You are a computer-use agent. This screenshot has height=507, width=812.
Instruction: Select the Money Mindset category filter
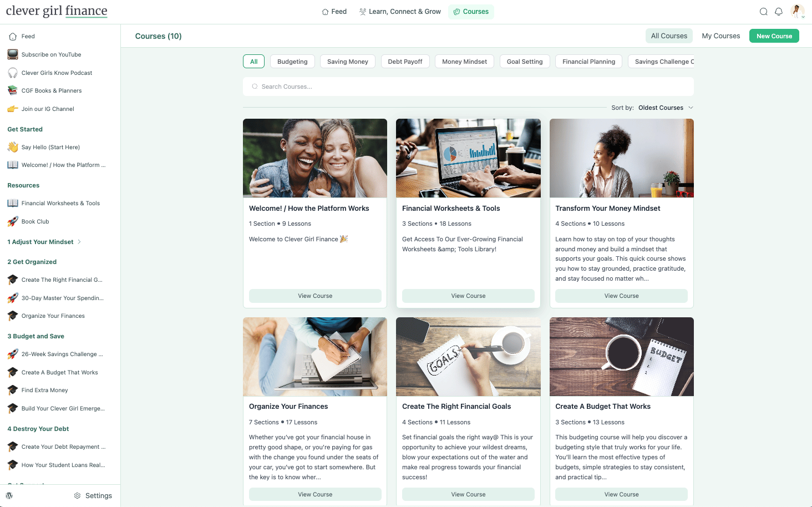(x=464, y=62)
